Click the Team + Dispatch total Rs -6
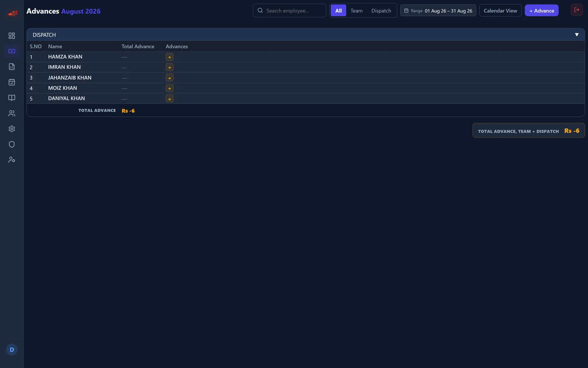The height and width of the screenshot is (368, 588). coord(572,131)
